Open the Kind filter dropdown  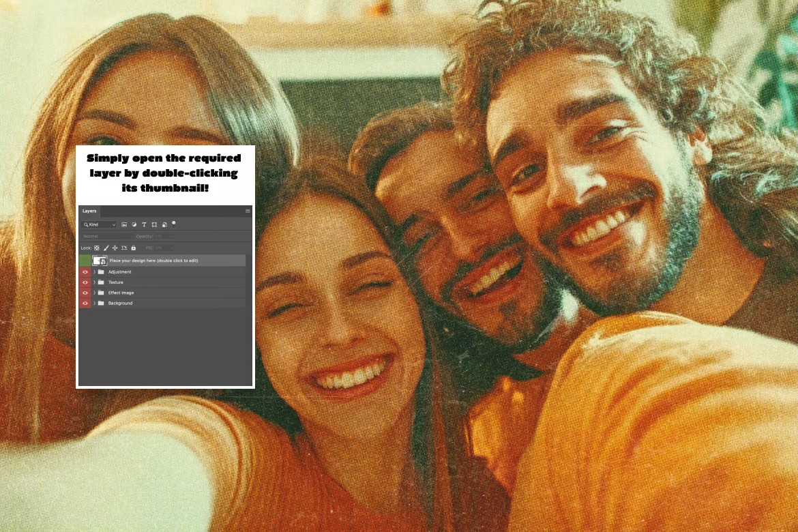tap(100, 224)
